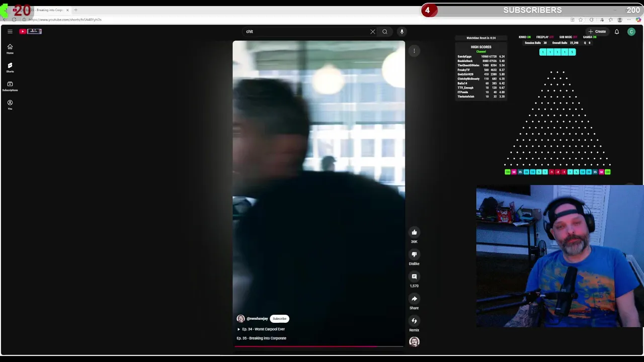Open the You page in sidebar
The width and height of the screenshot is (644, 362).
click(10, 105)
